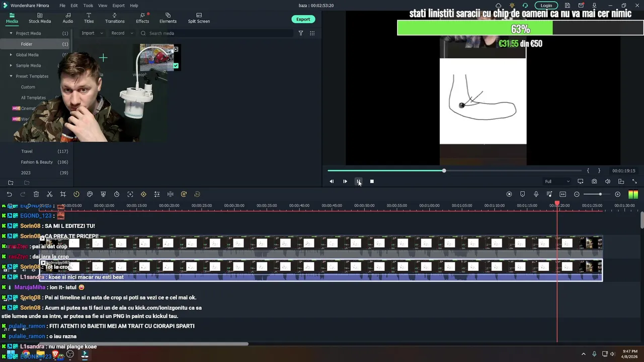Pause the preview playback
The image size is (644, 362).
pyautogui.click(x=358, y=182)
